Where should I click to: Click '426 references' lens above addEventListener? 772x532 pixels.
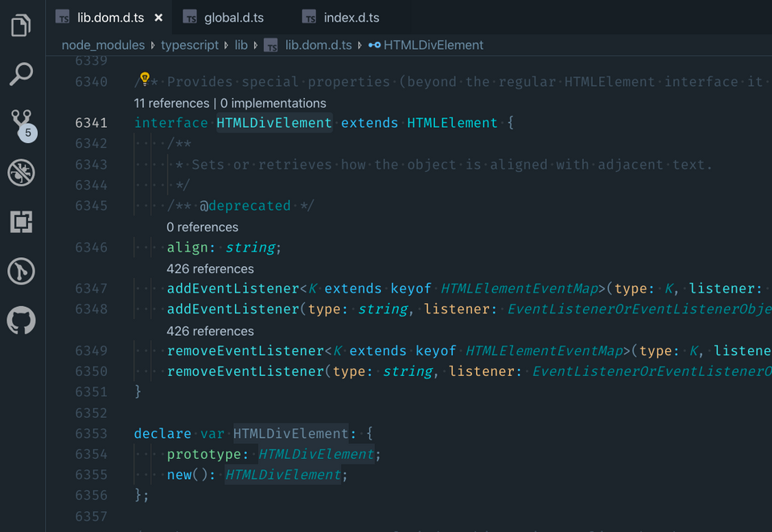pos(210,269)
